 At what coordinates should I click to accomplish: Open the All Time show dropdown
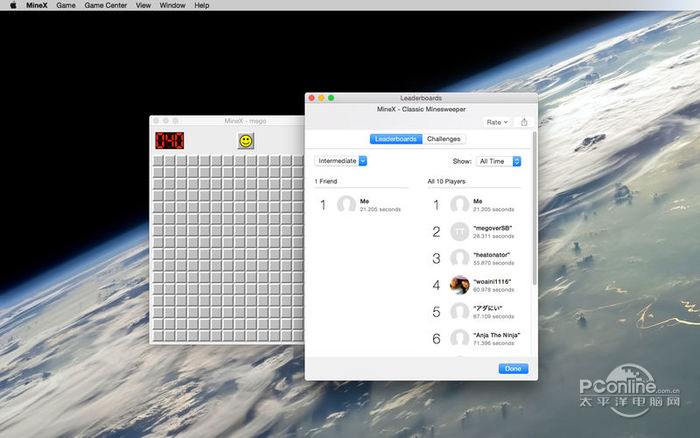tap(498, 160)
